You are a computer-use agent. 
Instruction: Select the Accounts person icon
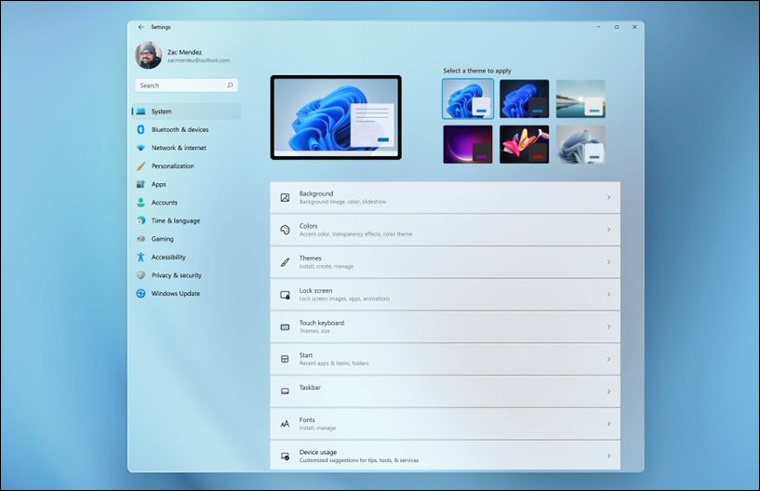141,203
